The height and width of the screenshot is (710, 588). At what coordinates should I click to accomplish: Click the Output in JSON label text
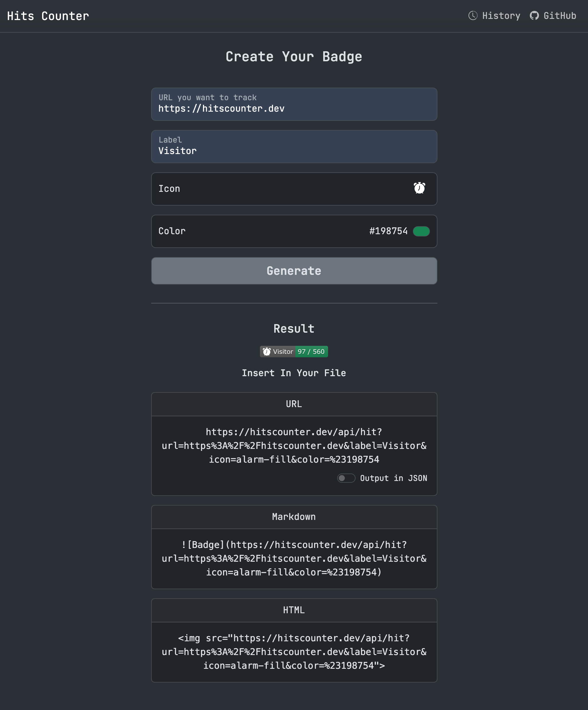coord(394,478)
